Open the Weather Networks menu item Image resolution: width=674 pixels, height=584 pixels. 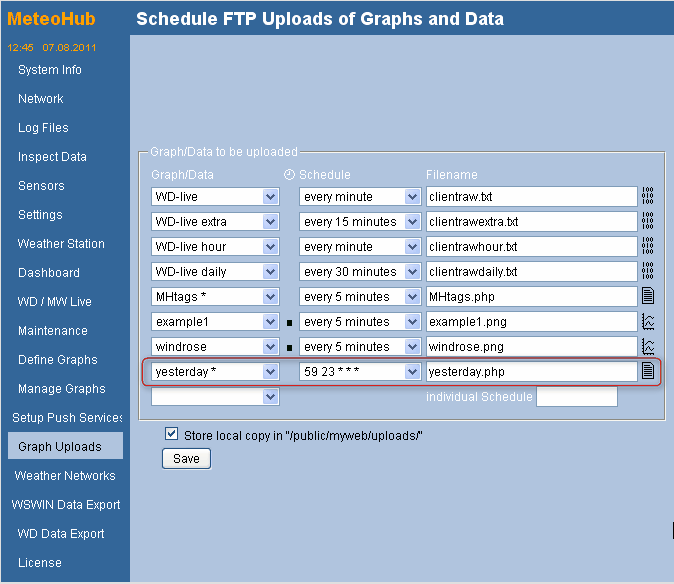65,476
